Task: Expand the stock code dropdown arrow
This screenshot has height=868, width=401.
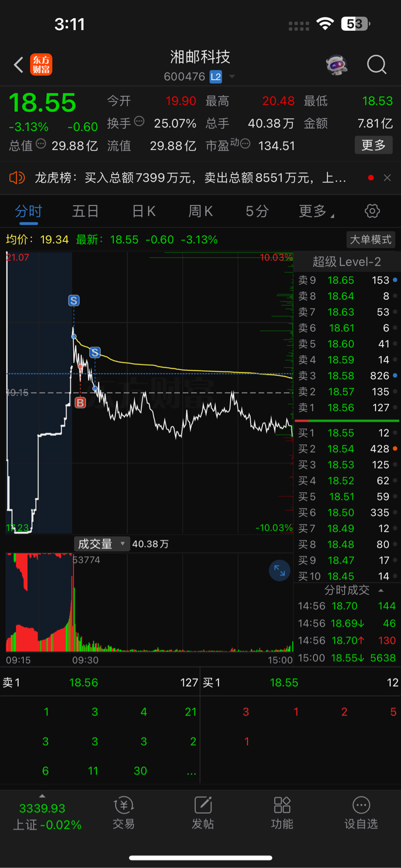Action: 232,77
